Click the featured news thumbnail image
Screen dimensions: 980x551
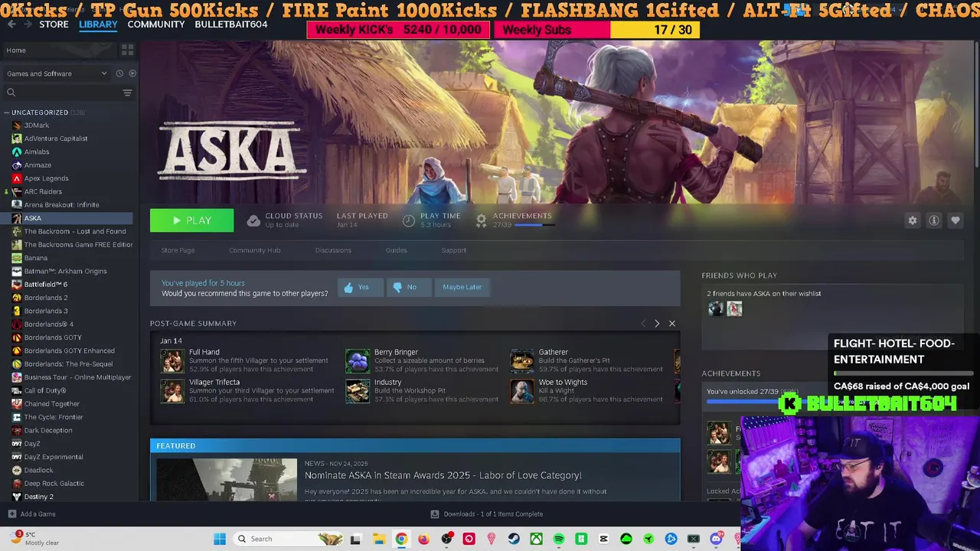[227, 480]
